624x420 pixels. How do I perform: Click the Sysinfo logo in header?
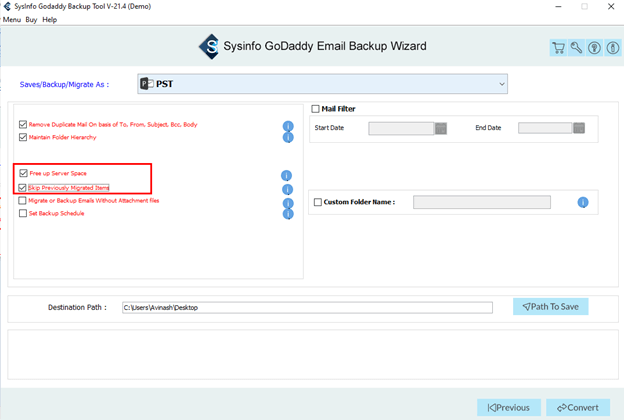pos(209,47)
